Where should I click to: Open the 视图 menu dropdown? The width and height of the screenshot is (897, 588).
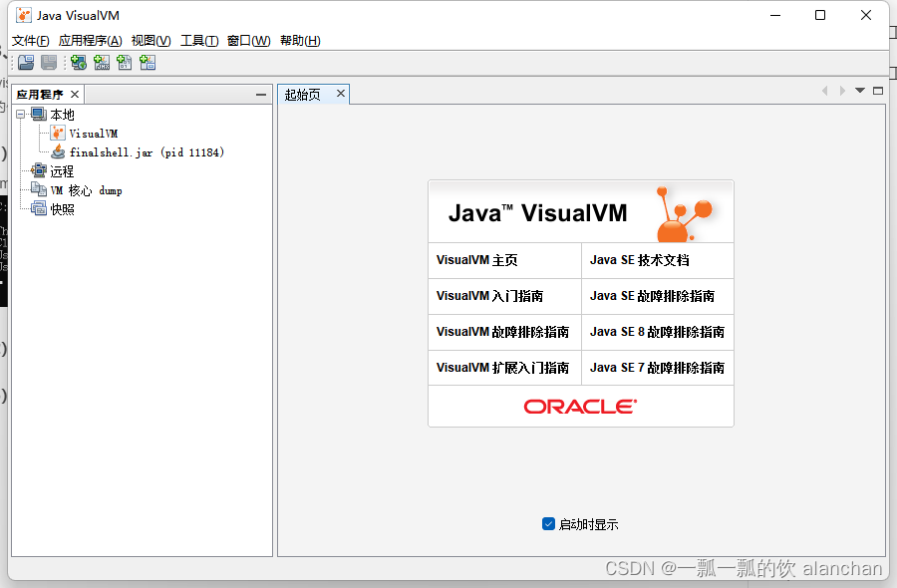[149, 40]
